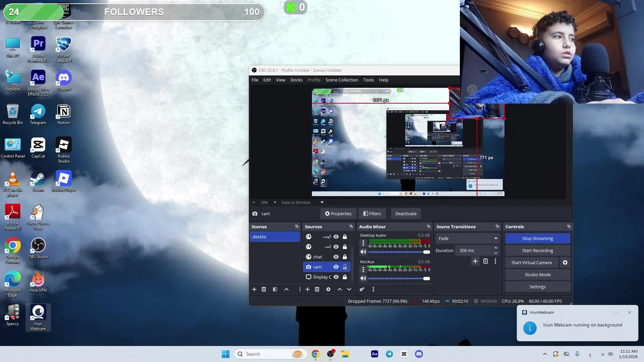Toggle visibility of chat source
The image size is (644, 362).
click(336, 257)
